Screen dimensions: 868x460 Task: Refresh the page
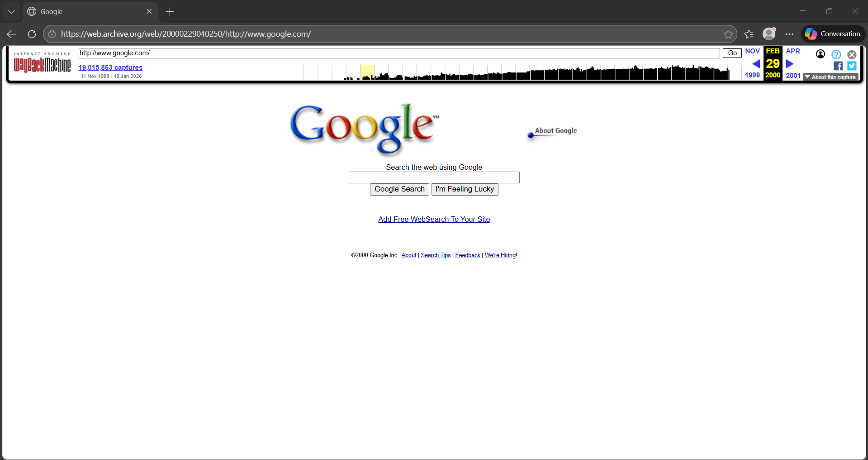pyautogui.click(x=32, y=34)
